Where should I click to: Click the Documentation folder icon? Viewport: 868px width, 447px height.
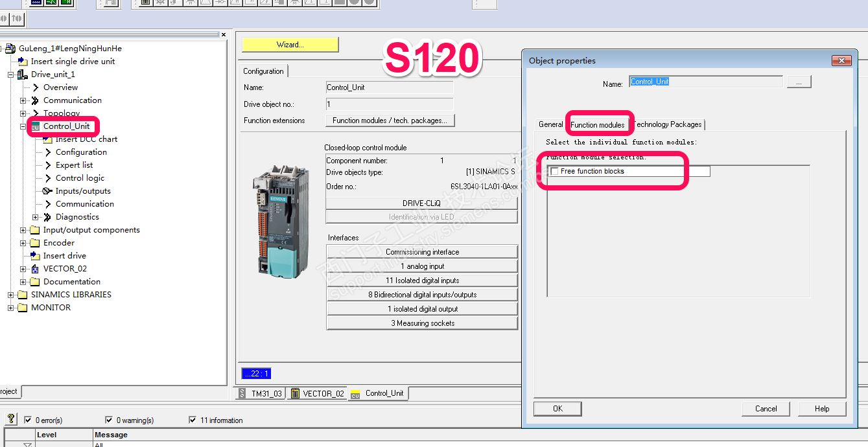click(x=36, y=282)
